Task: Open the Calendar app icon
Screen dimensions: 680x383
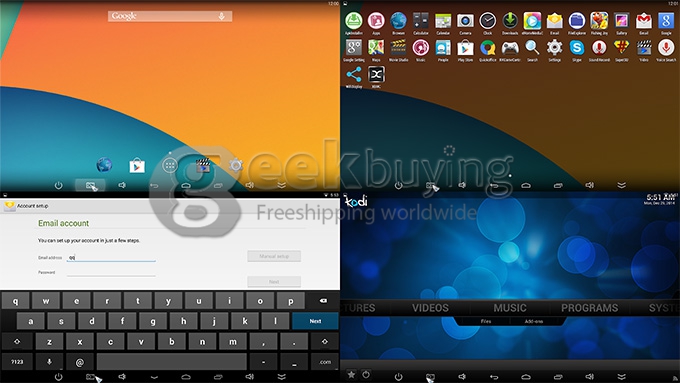Action: click(443, 21)
